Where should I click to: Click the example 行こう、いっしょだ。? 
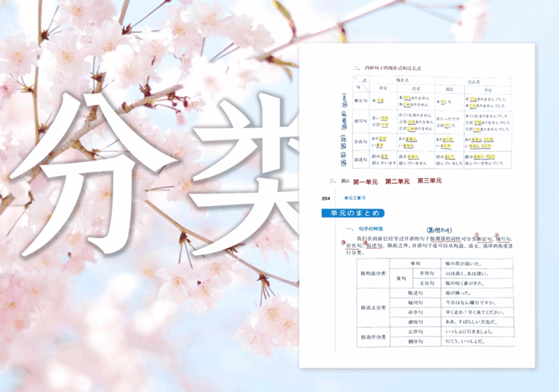click(x=465, y=342)
